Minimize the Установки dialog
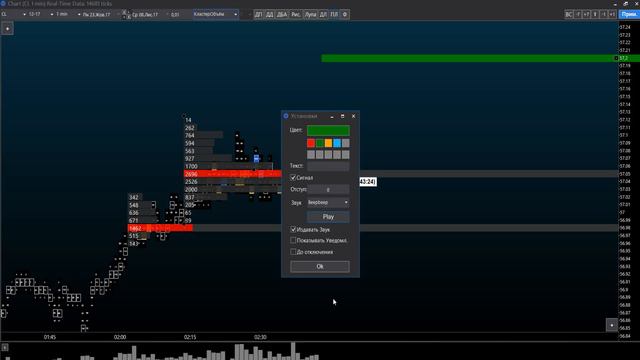Screen dimensions: 640x360 (x=332, y=116)
